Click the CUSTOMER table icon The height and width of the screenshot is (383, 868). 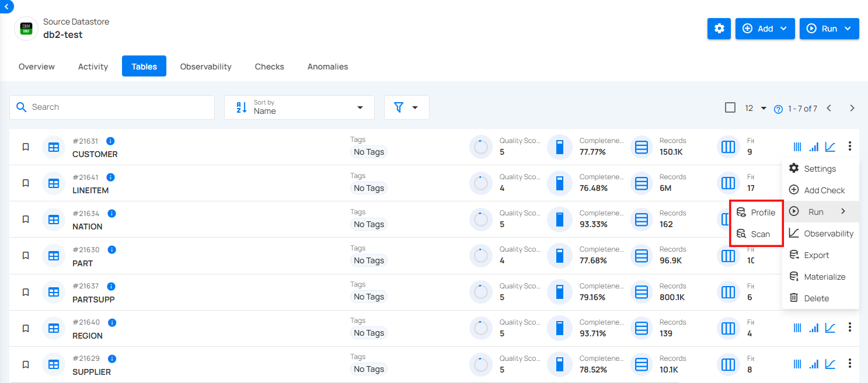coord(54,147)
